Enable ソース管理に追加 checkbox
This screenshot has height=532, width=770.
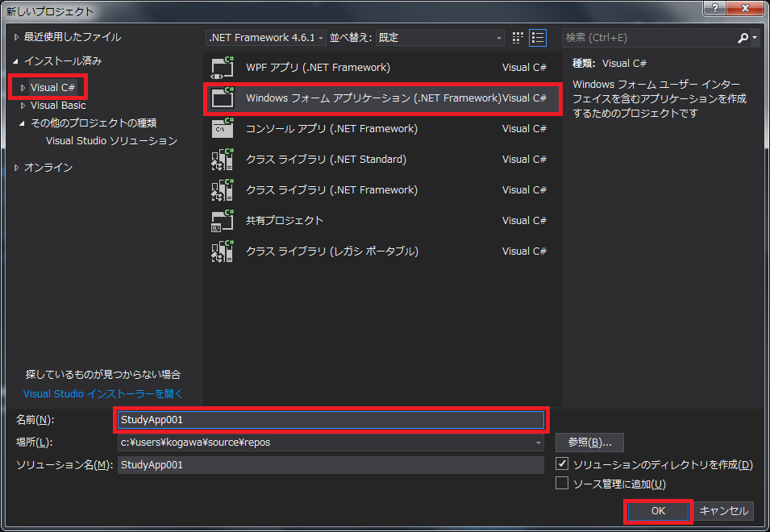(x=563, y=484)
